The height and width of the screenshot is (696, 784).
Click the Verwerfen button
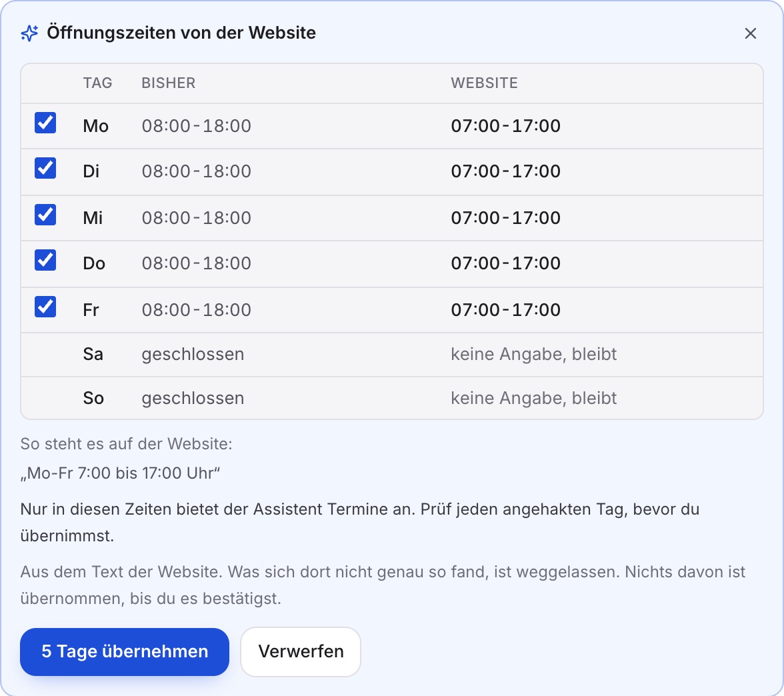pyautogui.click(x=301, y=651)
